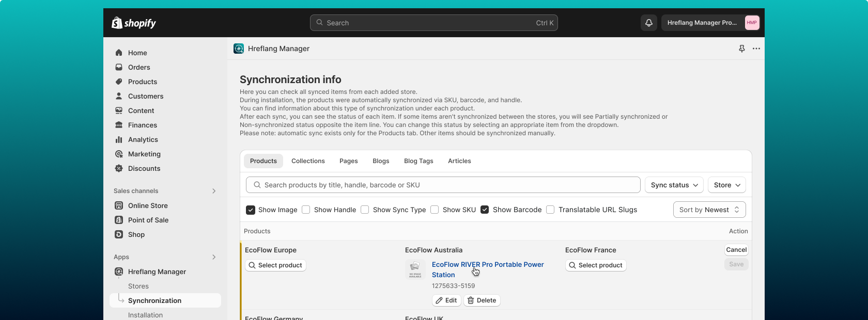Open Installation in the sidebar
The height and width of the screenshot is (320, 868).
tap(145, 315)
